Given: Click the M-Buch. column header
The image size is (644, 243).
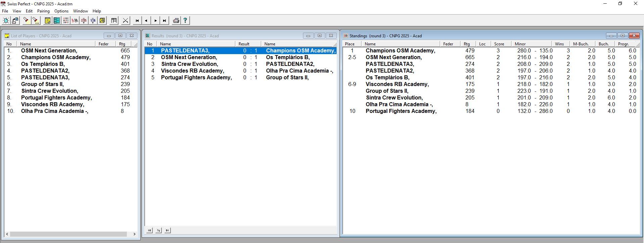Looking at the screenshot, I should pyautogui.click(x=583, y=44).
